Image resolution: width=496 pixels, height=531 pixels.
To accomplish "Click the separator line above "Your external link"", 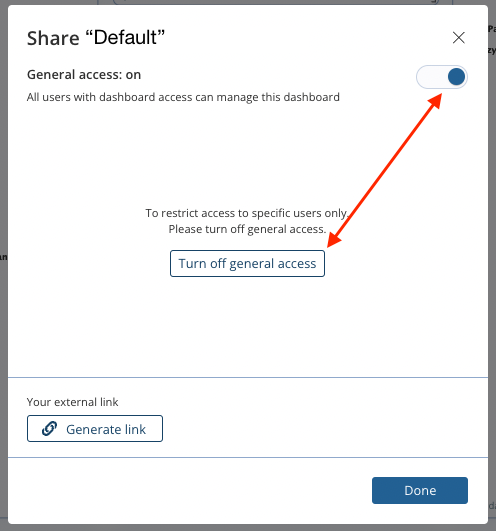I will coord(248,377).
